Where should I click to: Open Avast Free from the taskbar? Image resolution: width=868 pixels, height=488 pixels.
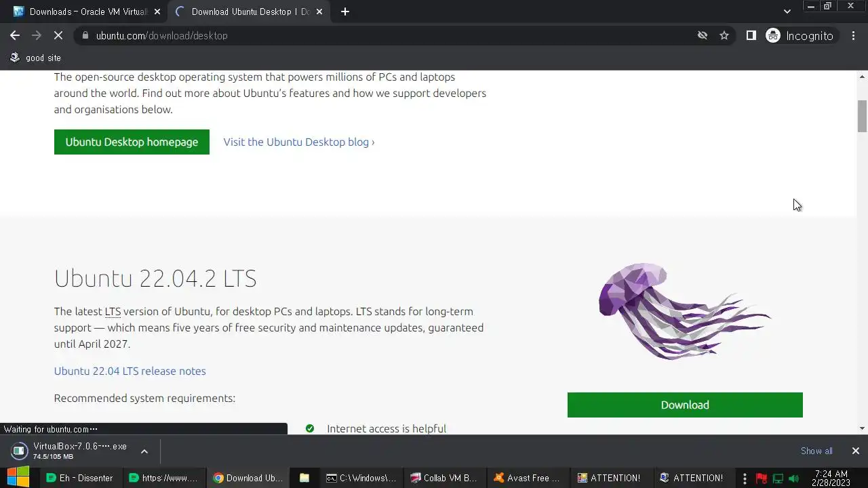(528, 478)
